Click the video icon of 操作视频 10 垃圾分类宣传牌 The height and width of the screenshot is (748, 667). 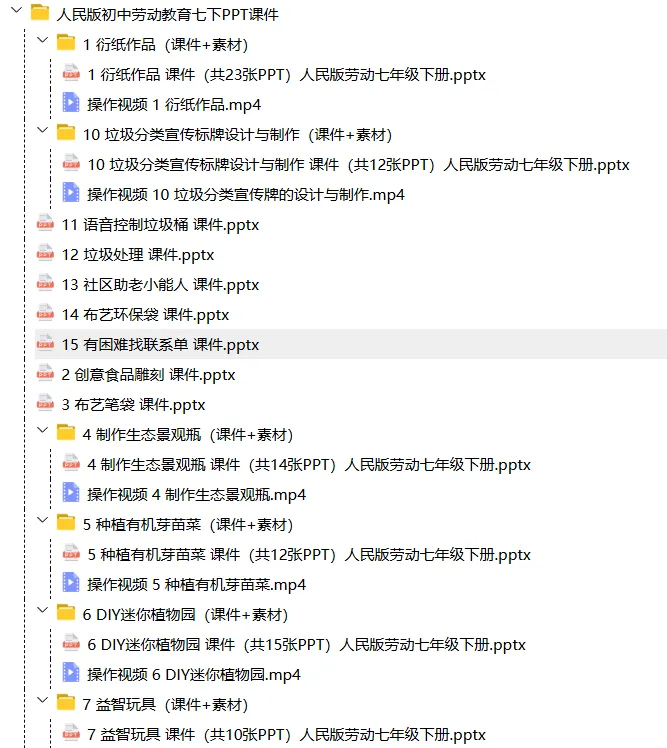(x=71, y=193)
